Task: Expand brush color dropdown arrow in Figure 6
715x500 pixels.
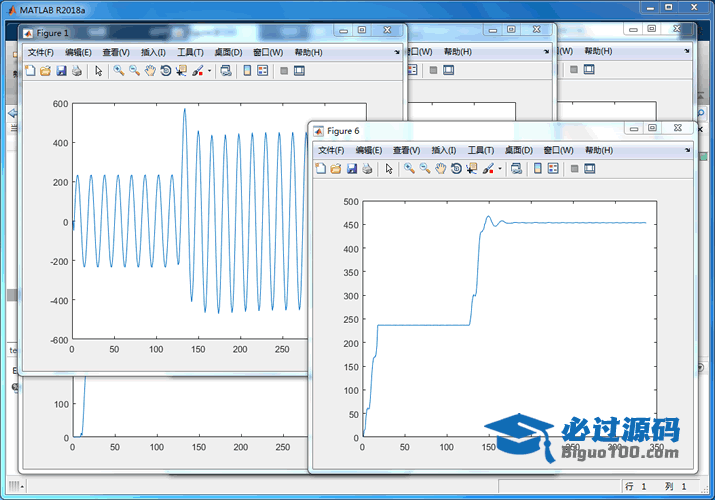Action: pos(500,169)
